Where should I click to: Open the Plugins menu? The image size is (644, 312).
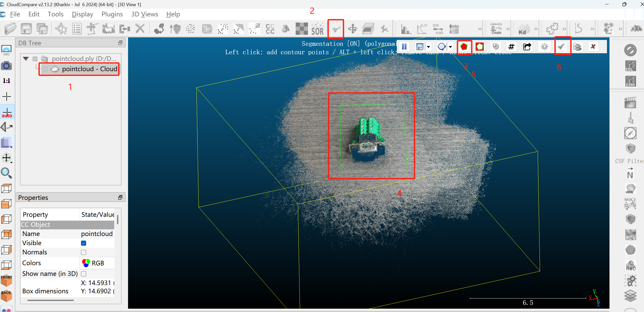[x=112, y=14]
